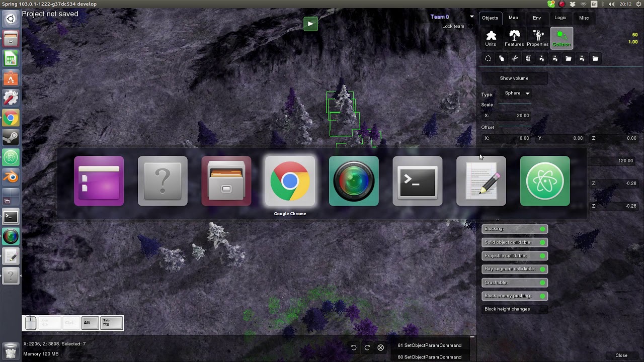
Task: Choose the purple desktop icon in switcher
Action: coord(99,181)
